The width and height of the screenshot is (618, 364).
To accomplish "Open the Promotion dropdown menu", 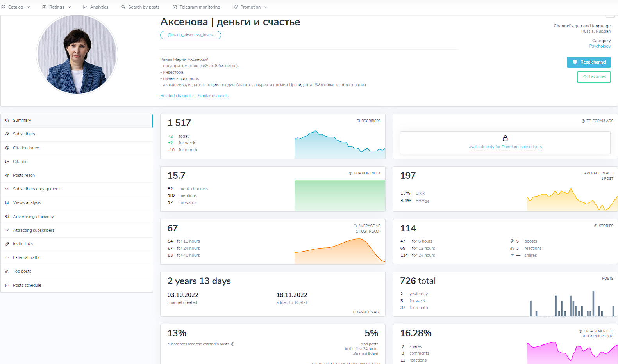I will [250, 7].
